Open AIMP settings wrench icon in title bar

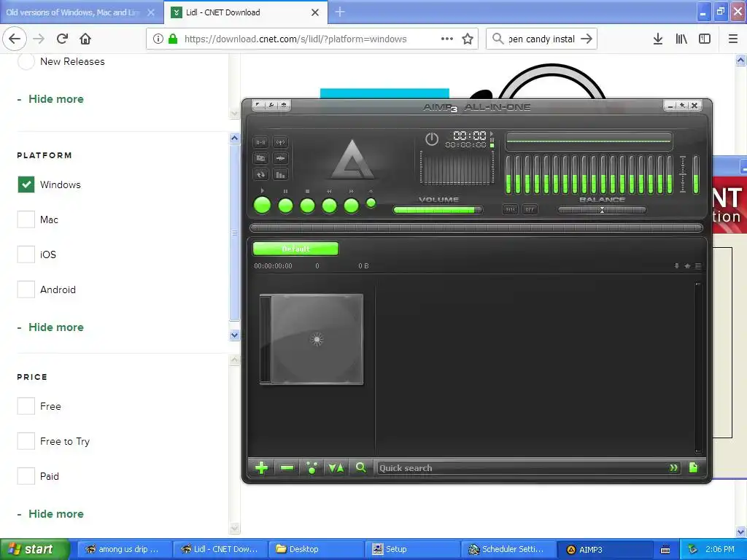[x=271, y=105]
